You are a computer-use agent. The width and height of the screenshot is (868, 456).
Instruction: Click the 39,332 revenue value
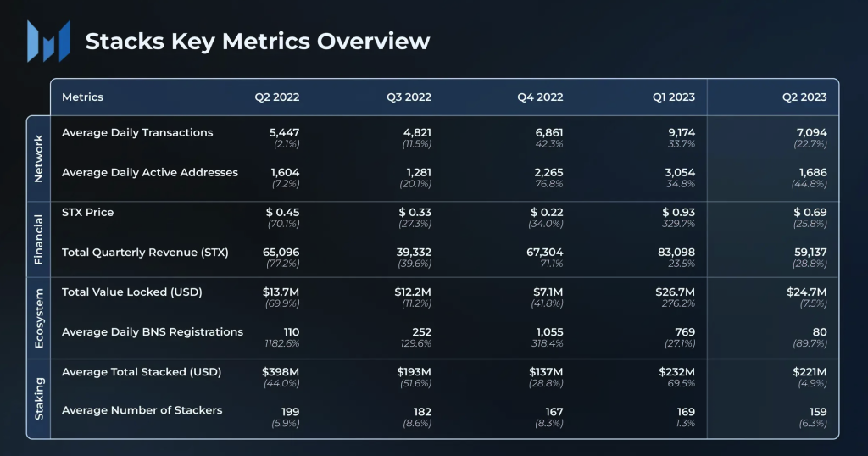414,253
